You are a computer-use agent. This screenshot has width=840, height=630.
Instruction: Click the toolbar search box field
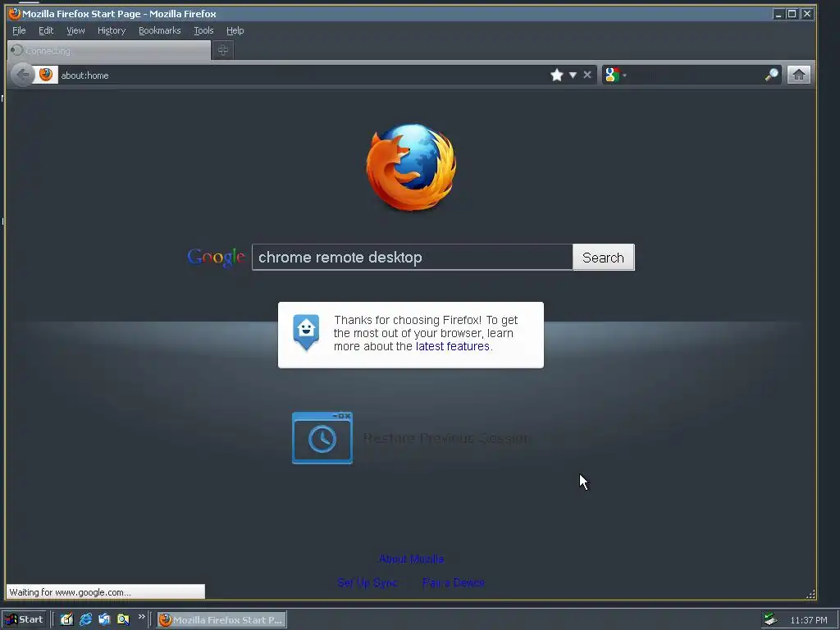pos(695,75)
